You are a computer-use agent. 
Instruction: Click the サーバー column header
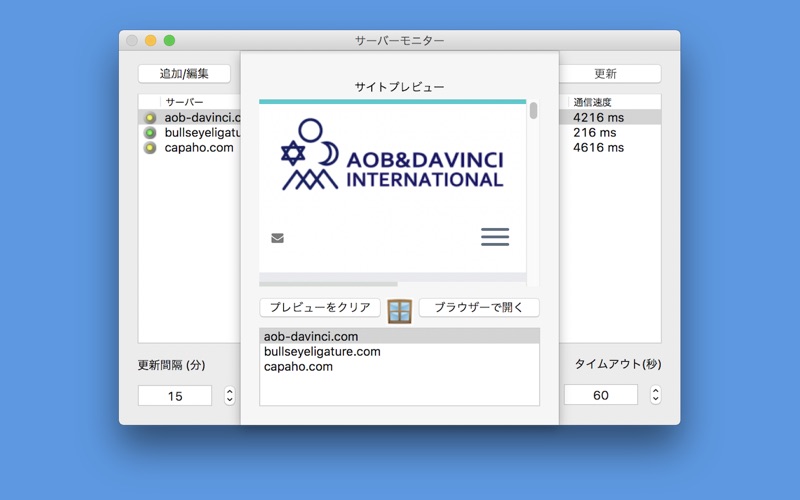201,102
